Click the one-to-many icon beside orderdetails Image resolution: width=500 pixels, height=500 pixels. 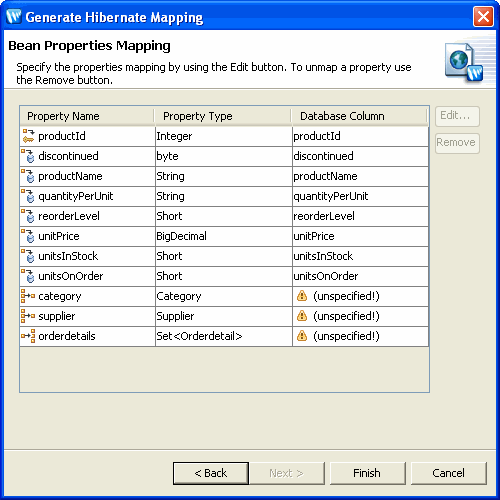tap(28, 336)
